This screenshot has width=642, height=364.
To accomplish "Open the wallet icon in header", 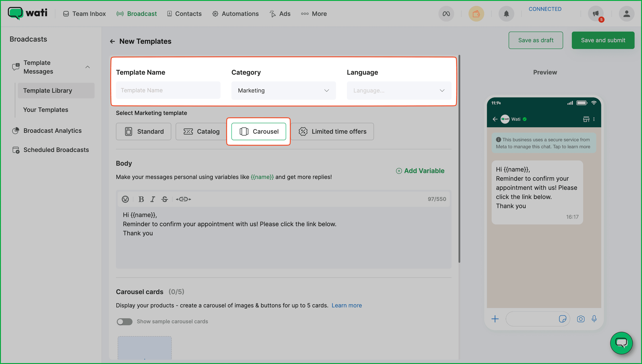I will click(476, 14).
